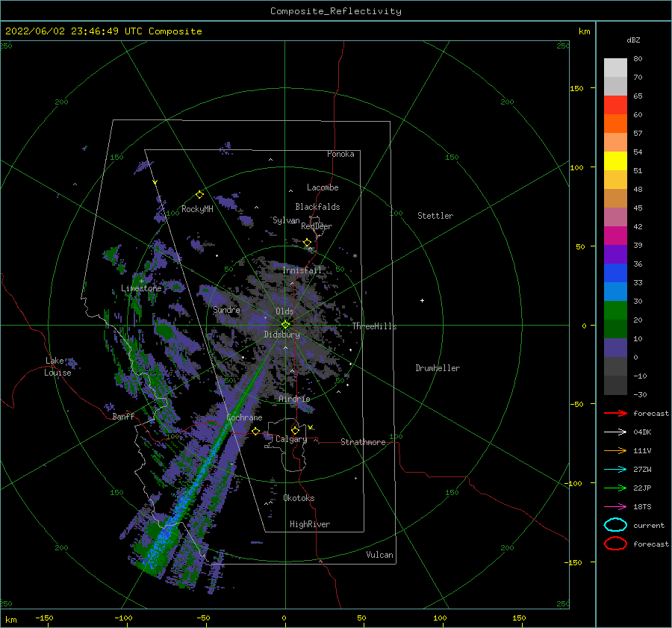Click the red forecast arrow in legend
The width and height of the screenshot is (672, 628).
coord(615,413)
